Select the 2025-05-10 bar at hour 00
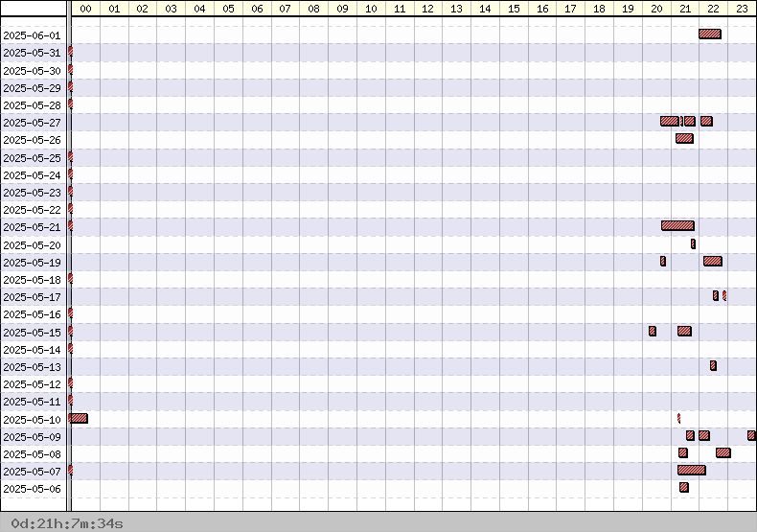 79,418
